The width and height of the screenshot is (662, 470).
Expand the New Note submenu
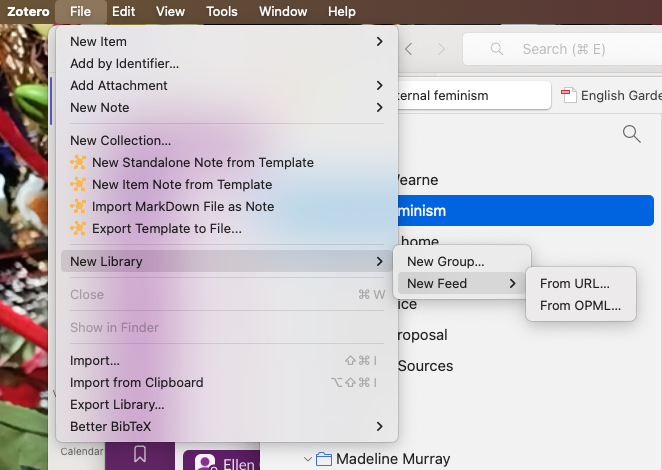tap(227, 107)
